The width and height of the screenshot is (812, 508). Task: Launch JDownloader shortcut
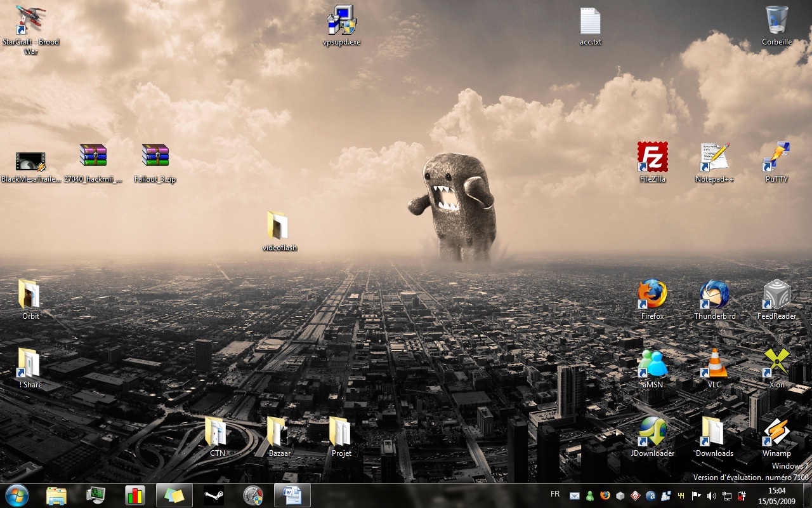652,437
